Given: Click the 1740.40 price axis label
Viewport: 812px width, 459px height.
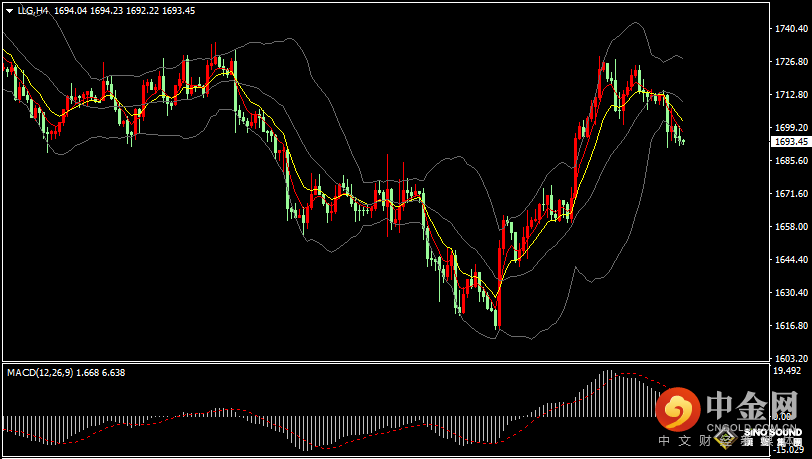Looking at the screenshot, I should pyautogui.click(x=791, y=28).
